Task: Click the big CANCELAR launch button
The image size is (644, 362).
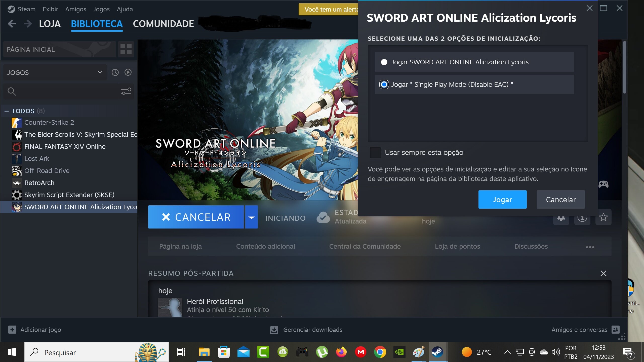Action: pos(196,217)
